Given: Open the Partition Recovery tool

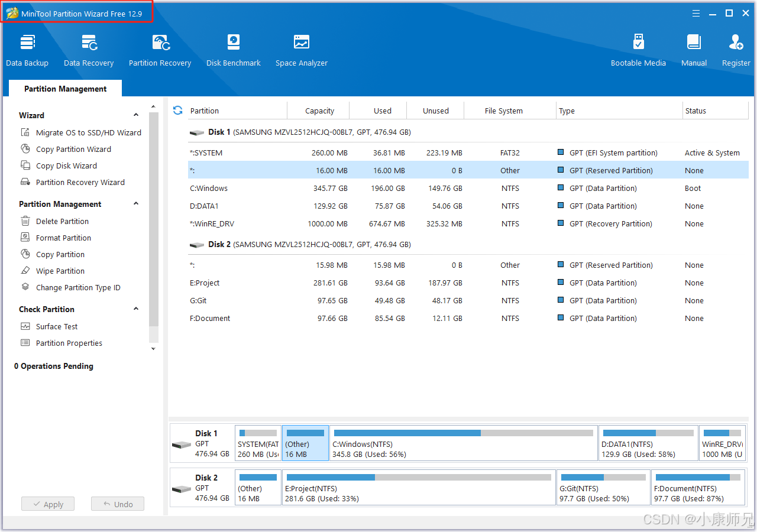Looking at the screenshot, I should pos(160,50).
